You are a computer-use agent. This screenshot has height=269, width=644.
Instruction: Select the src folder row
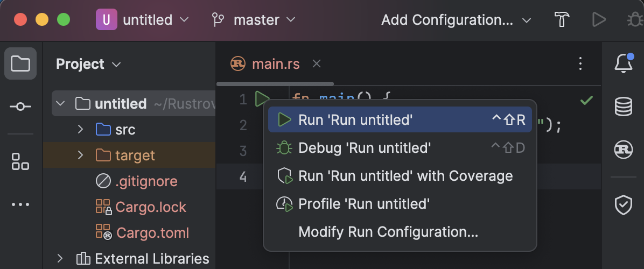[129, 130]
